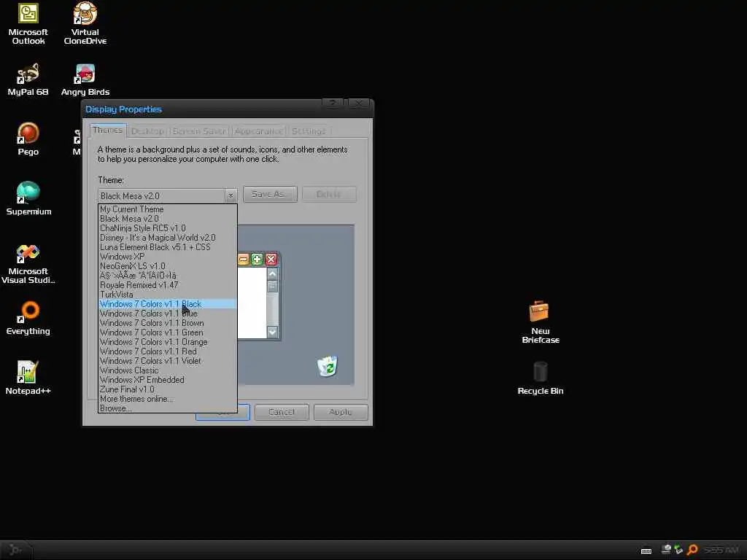
Task: Open the Settings tab
Action: 309,131
